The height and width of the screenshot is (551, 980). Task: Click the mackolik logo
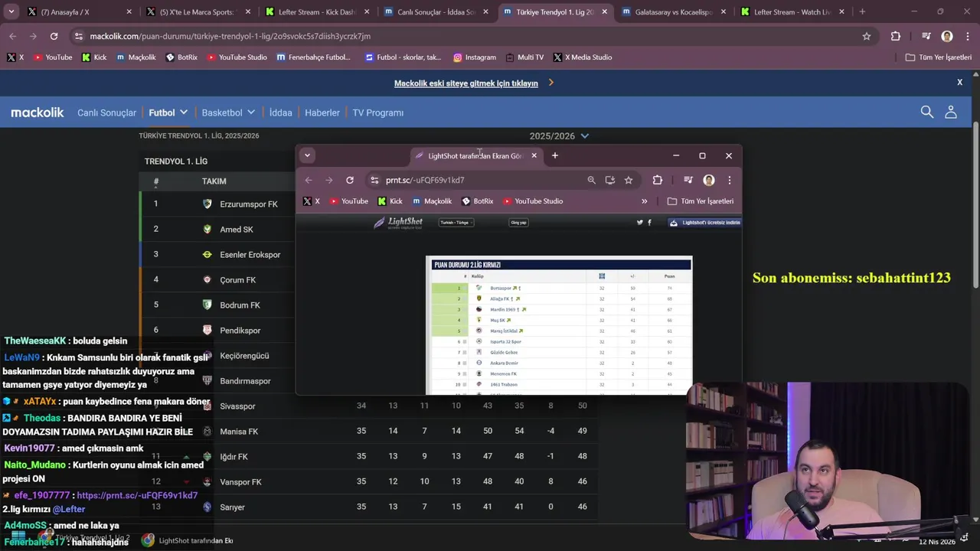(38, 112)
